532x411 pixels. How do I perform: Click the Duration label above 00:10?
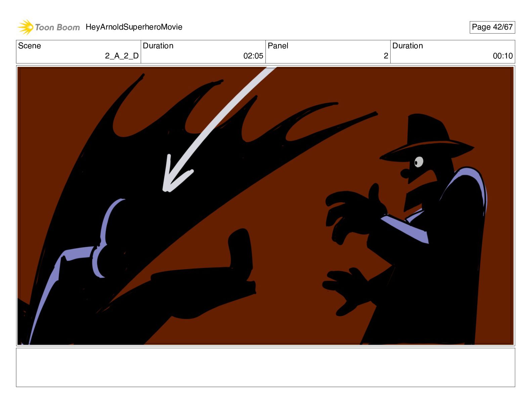408,46
